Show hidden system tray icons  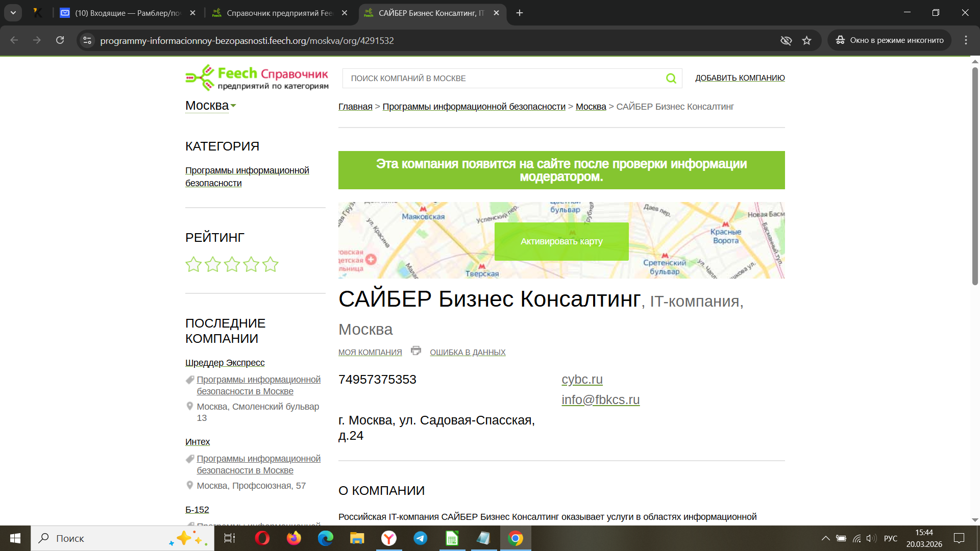pyautogui.click(x=825, y=538)
